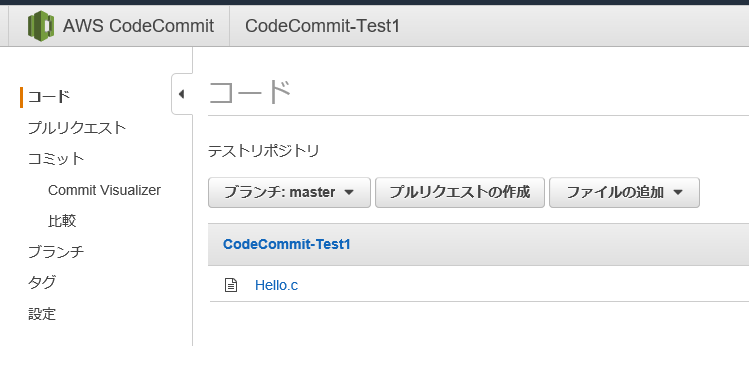Image resolution: width=749 pixels, height=382 pixels.
Task: Click the CodeCommit-Test1 repository name in header
Action: (322, 26)
